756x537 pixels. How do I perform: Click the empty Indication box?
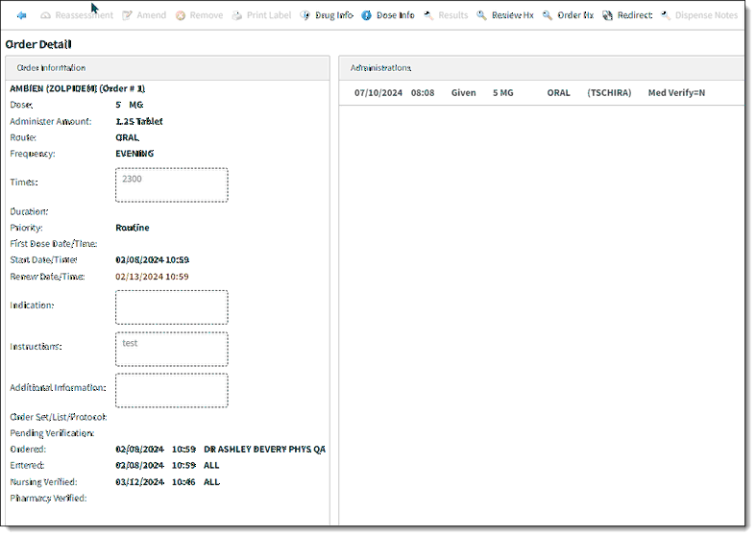(x=172, y=307)
